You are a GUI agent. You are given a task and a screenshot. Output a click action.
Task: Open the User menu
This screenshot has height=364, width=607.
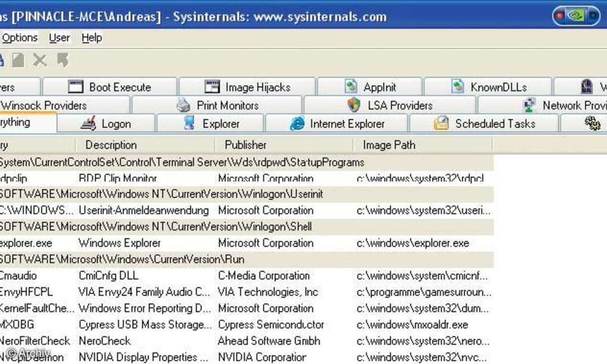(60, 38)
